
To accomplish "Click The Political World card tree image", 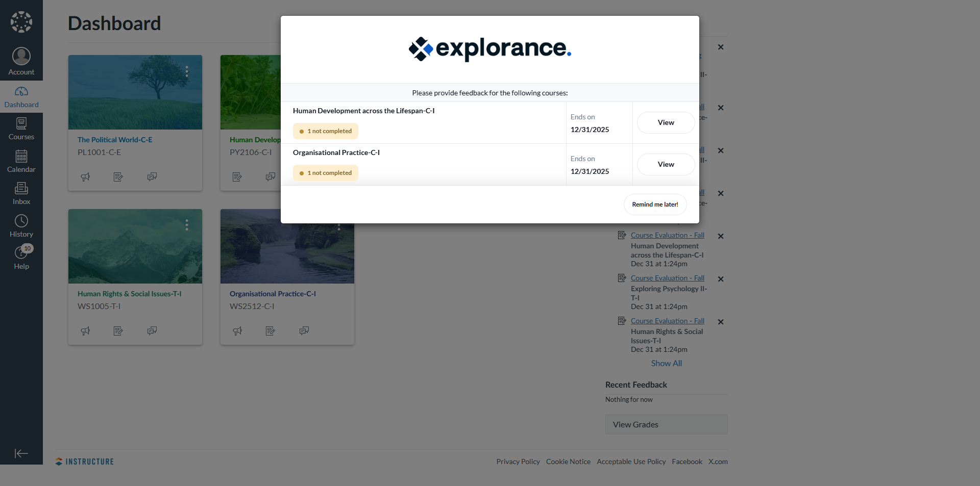I will click(135, 92).
